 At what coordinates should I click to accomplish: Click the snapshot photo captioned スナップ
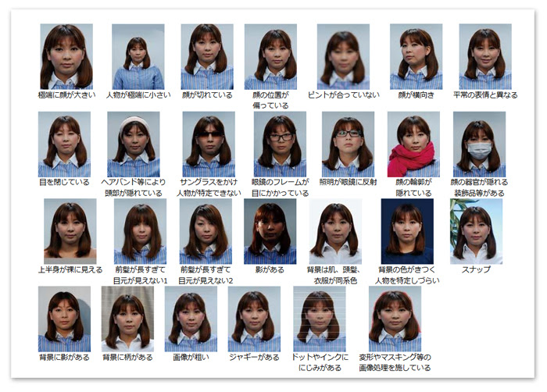(x=476, y=231)
